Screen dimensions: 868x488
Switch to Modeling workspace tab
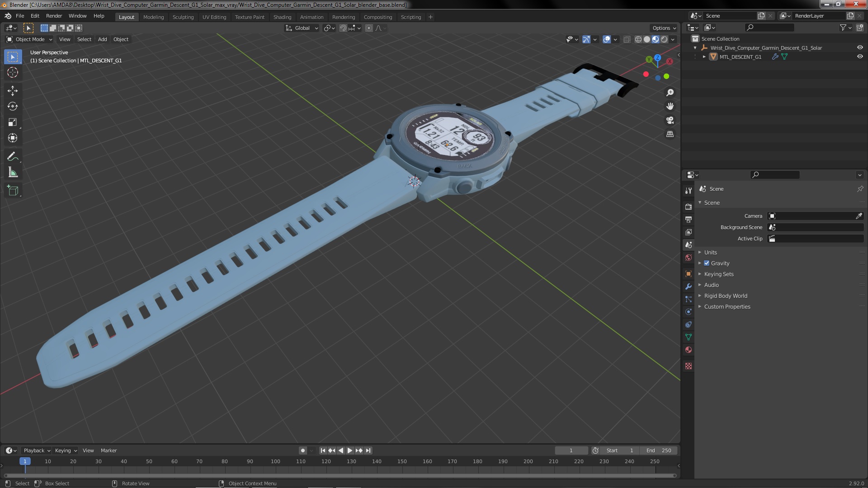pos(153,17)
